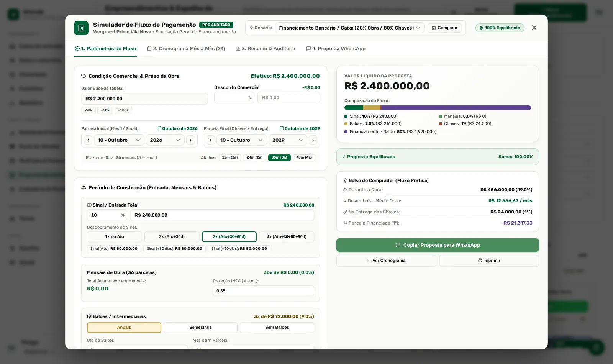Click the arrow icon beside Desembolso Médio Obra

(345, 201)
